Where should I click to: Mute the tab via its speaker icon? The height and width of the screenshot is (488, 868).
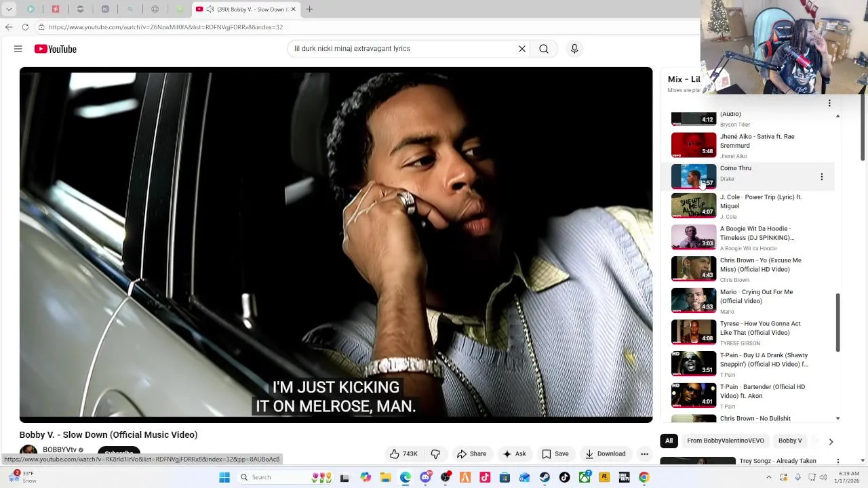click(x=210, y=9)
